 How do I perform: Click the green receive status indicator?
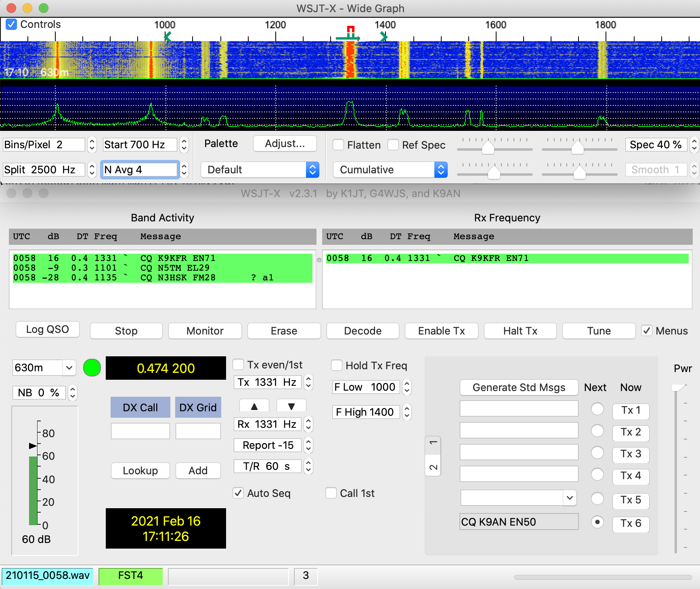[x=92, y=368]
